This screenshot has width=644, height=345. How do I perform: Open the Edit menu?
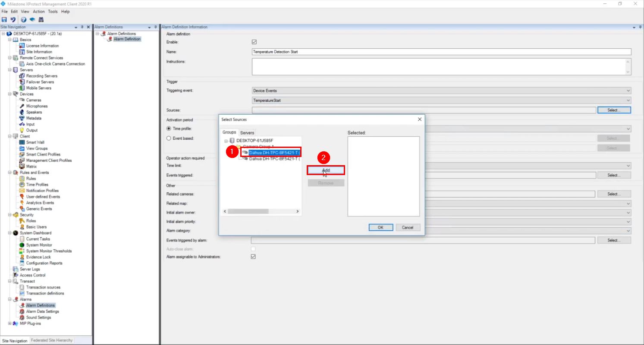(x=14, y=12)
